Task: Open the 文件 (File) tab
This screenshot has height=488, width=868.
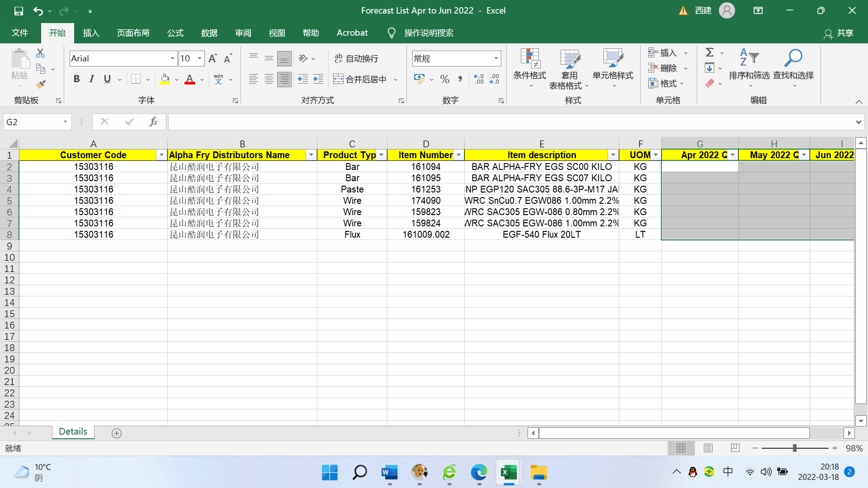Action: click(x=20, y=33)
